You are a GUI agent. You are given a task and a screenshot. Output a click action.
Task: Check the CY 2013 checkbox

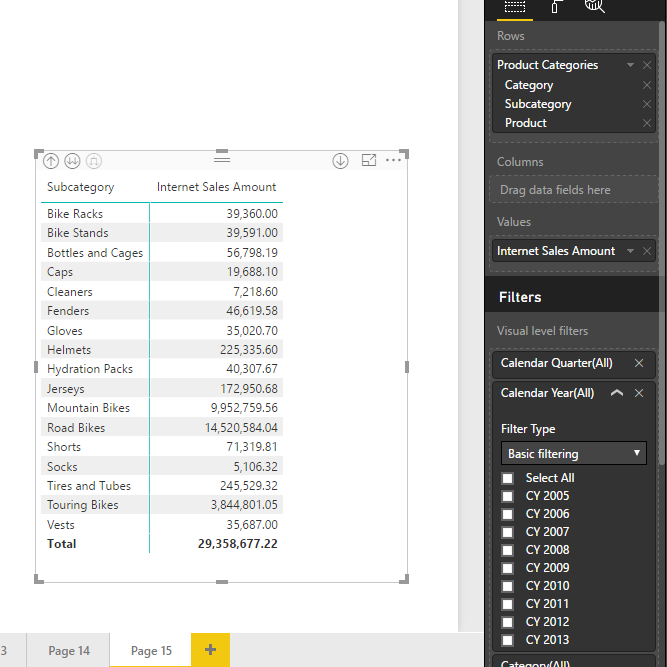pyautogui.click(x=507, y=640)
